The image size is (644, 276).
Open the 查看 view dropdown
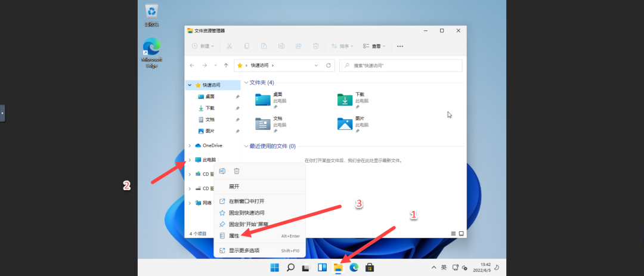click(x=374, y=46)
